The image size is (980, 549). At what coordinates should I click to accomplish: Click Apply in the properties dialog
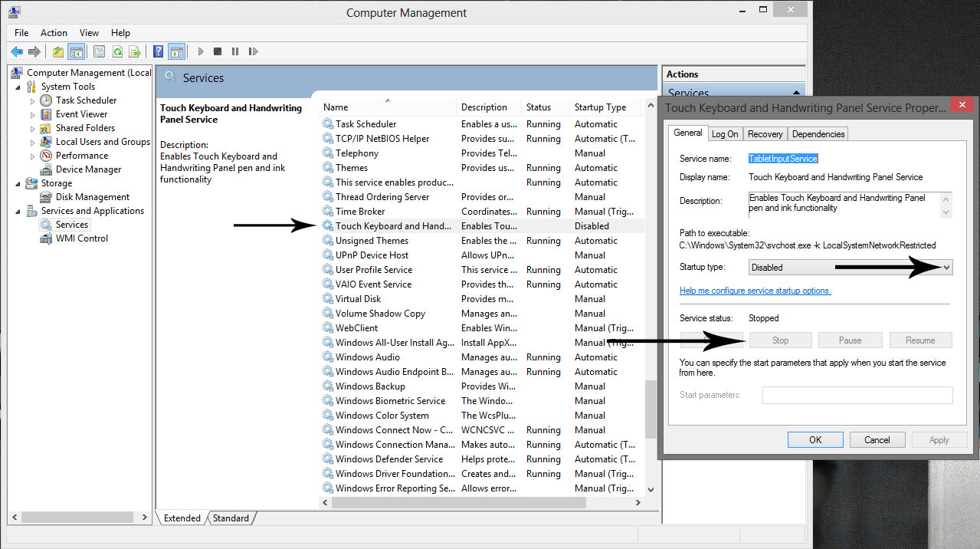939,439
